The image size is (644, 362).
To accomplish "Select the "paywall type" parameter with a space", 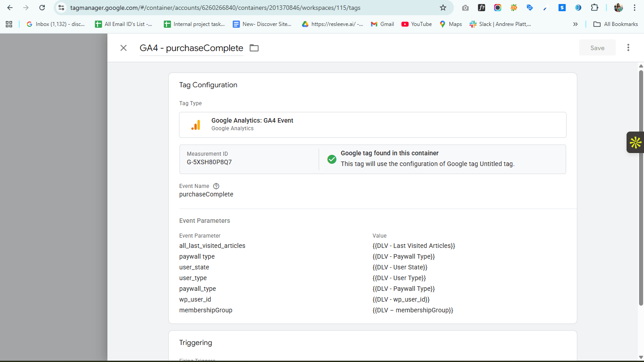I will tap(197, 256).
